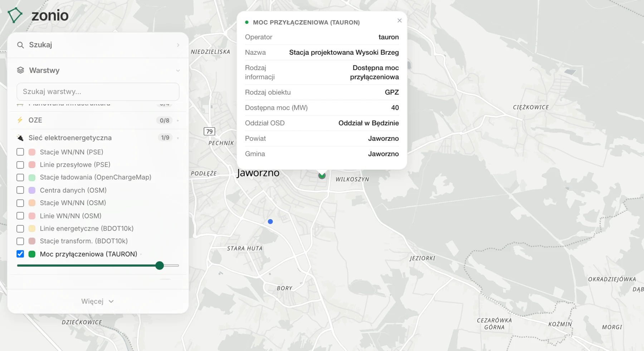644x351 pixels.
Task: Click the green TAURON layer color swatch
Action: [x=32, y=254]
